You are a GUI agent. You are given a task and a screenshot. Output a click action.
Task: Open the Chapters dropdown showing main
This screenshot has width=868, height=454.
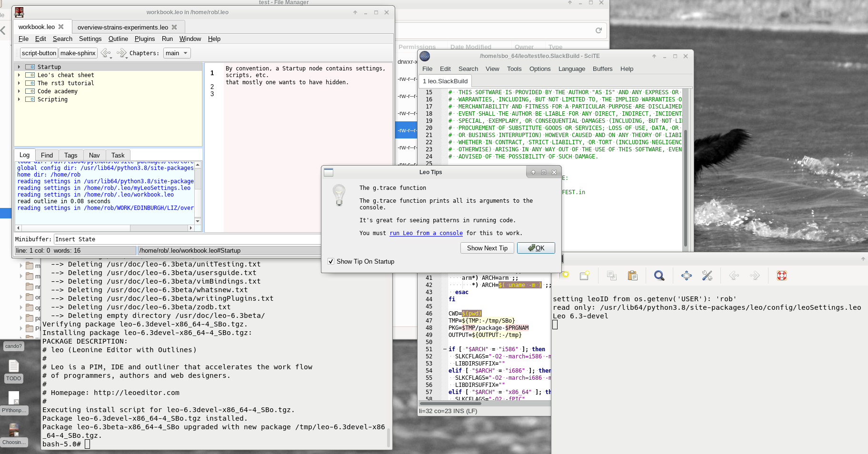pos(177,53)
